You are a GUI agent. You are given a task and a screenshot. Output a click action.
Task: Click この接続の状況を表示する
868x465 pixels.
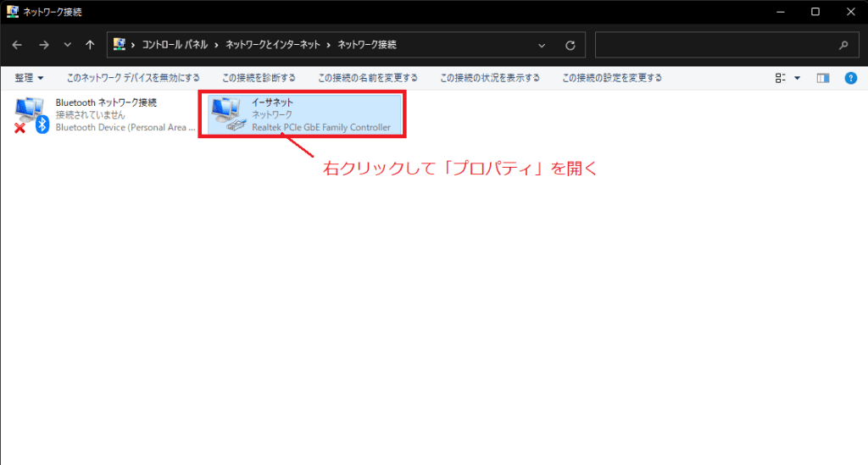click(x=490, y=78)
